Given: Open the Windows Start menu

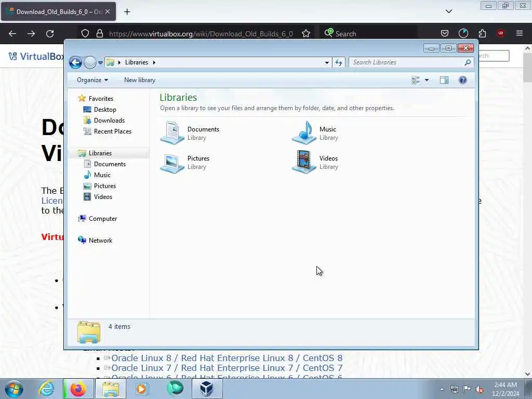Looking at the screenshot, I should (x=14, y=389).
